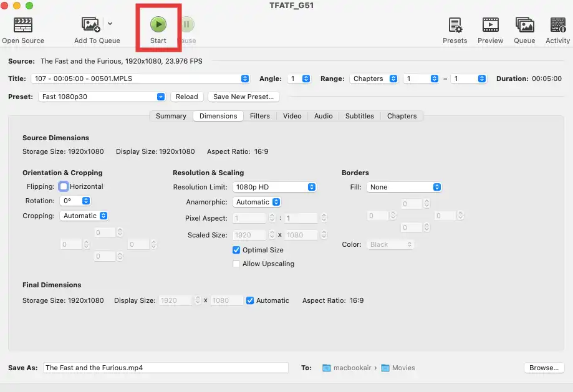Click the Save As filename field

click(165, 368)
